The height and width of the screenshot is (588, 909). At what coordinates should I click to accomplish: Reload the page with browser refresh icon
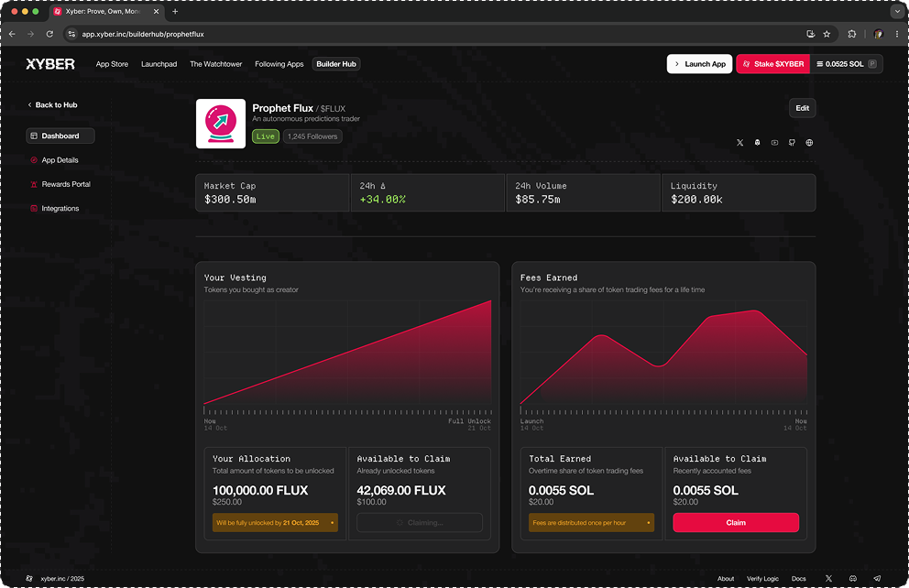coord(49,34)
